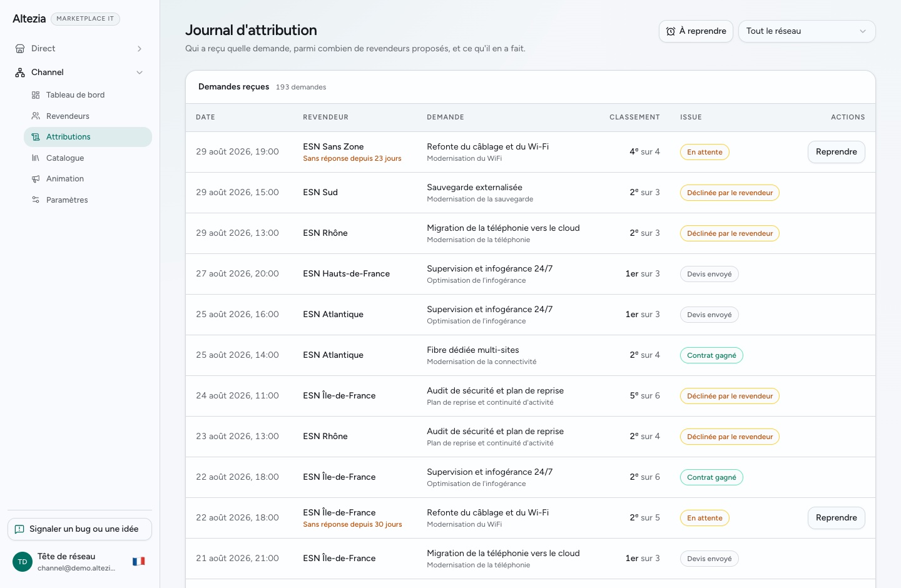Click the Revendeurs people icon
The height and width of the screenshot is (588, 901).
pyautogui.click(x=36, y=116)
